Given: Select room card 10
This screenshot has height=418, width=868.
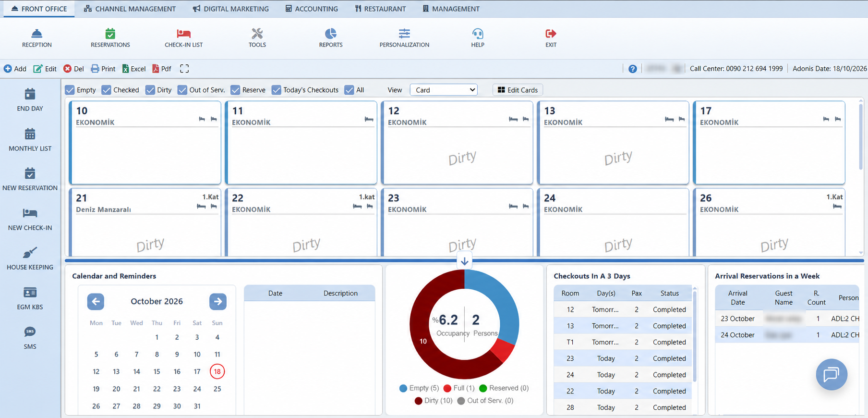Looking at the screenshot, I should click(145, 142).
